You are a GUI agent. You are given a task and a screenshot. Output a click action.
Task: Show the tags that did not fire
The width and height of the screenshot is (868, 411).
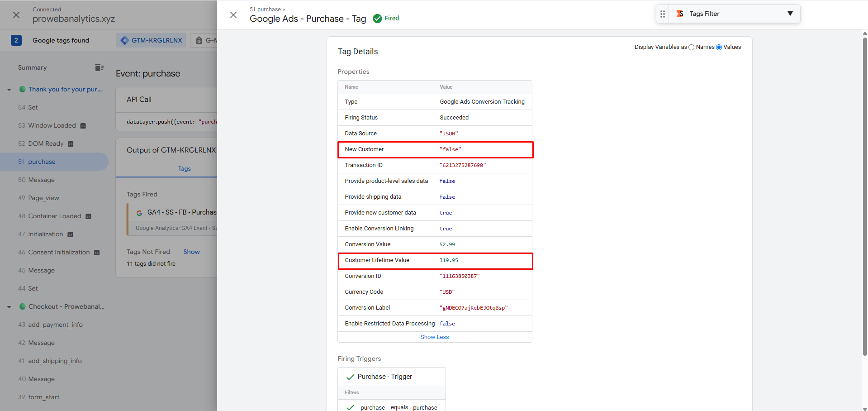coord(191,252)
